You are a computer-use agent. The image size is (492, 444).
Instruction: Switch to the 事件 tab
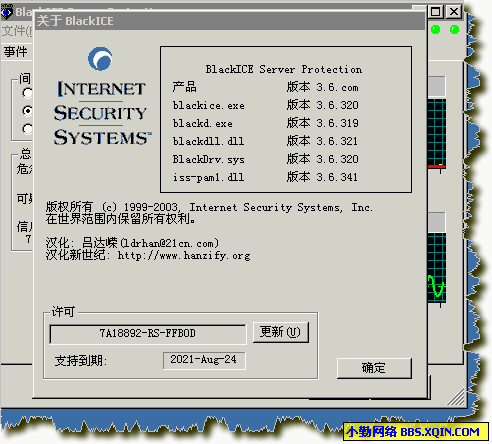(16, 52)
